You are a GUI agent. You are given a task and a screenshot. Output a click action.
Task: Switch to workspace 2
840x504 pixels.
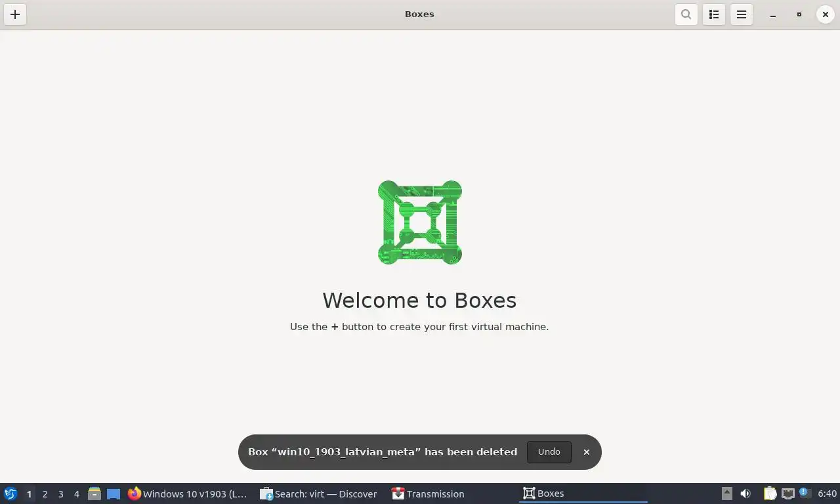click(x=45, y=494)
